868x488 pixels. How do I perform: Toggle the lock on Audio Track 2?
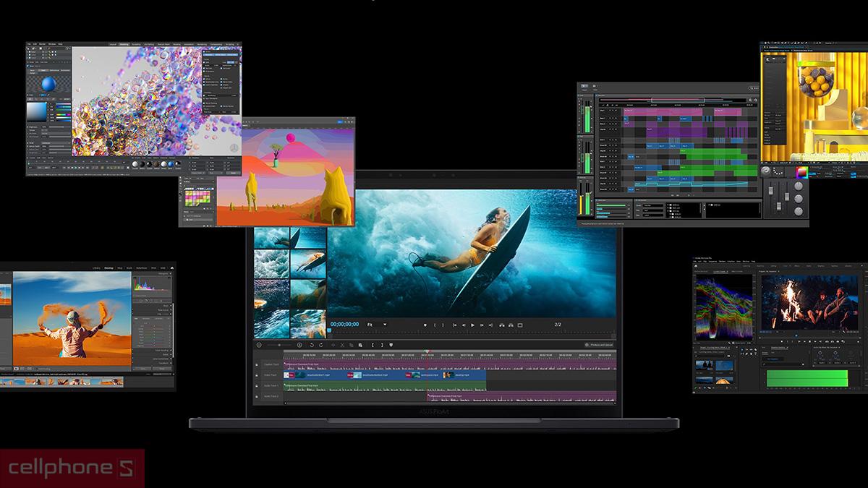coord(258,396)
